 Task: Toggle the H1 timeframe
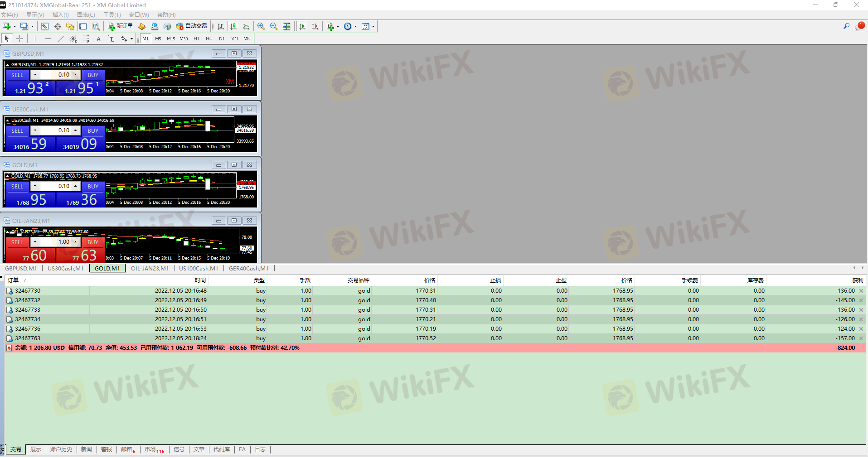196,39
